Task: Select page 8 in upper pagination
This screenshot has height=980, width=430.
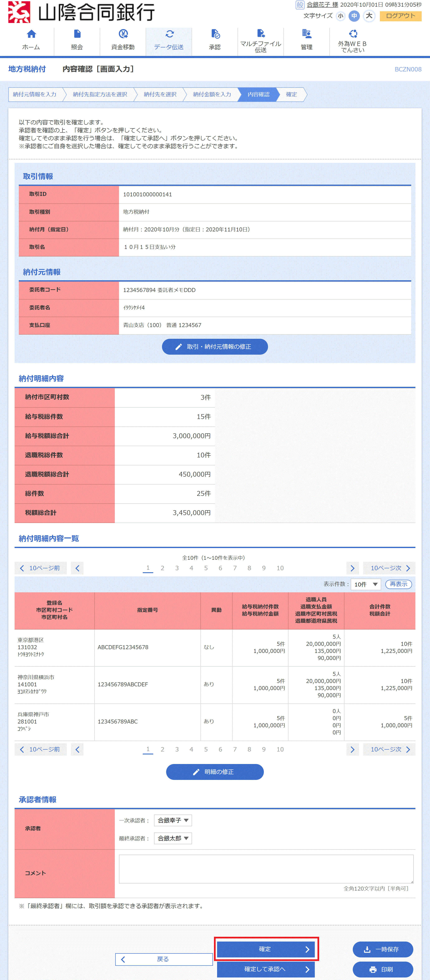Action: coord(249,568)
